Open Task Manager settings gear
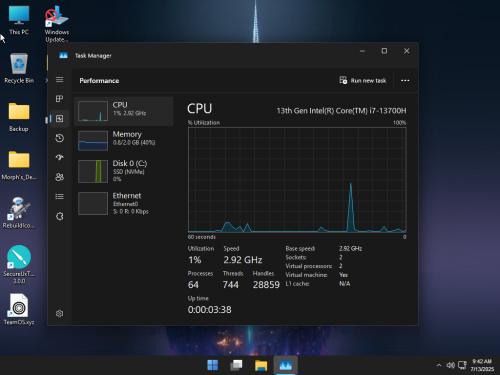Image resolution: width=500 pixels, height=375 pixels. pyautogui.click(x=59, y=314)
